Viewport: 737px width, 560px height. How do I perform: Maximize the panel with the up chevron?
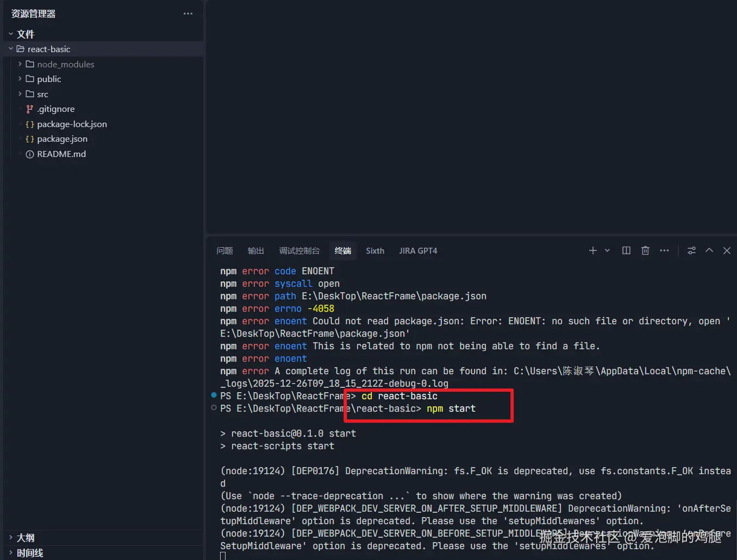point(709,250)
